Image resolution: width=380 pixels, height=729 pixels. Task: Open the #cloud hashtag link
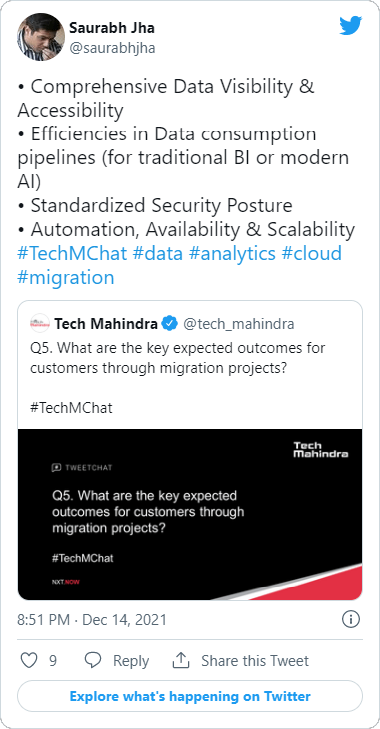point(312,254)
